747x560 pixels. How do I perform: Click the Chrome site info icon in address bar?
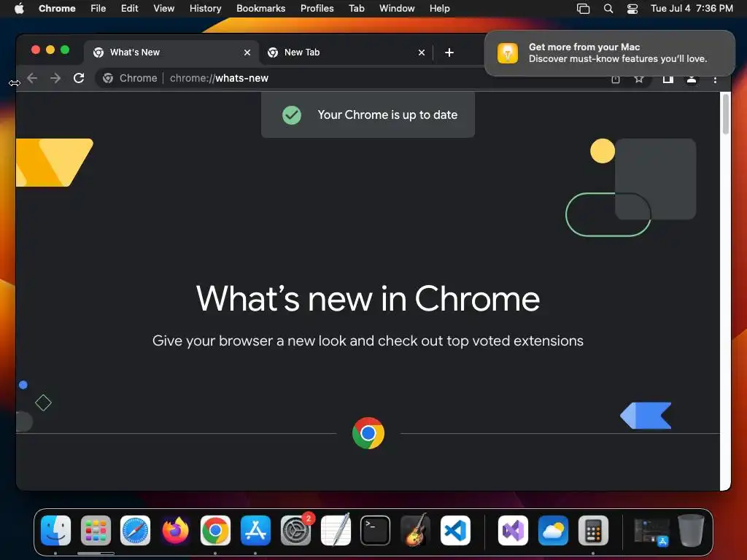(x=108, y=78)
